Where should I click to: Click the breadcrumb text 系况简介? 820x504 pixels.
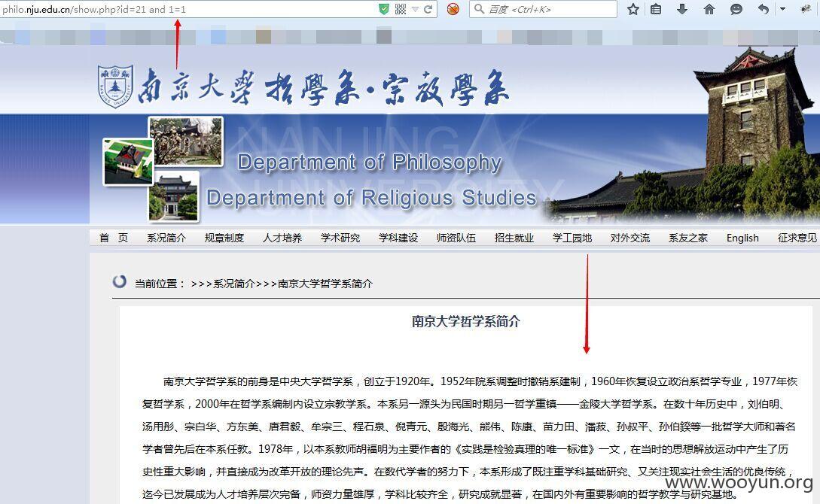pyautogui.click(x=233, y=284)
